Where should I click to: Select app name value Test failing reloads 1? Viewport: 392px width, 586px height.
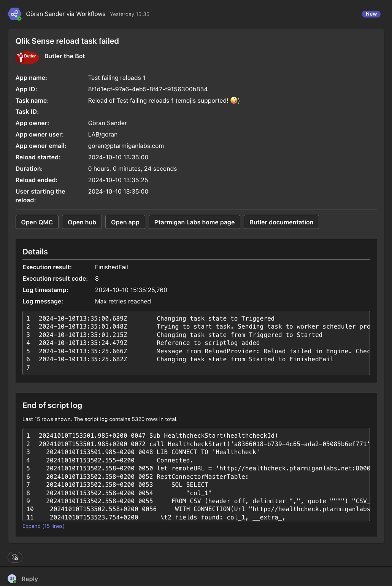tap(117, 78)
